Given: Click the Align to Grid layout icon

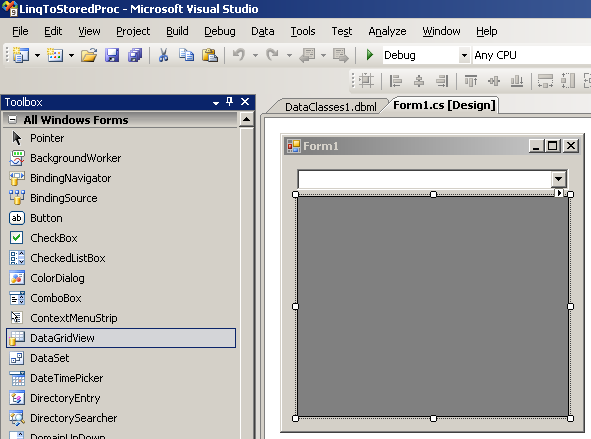Looking at the screenshot, I should (366, 81).
